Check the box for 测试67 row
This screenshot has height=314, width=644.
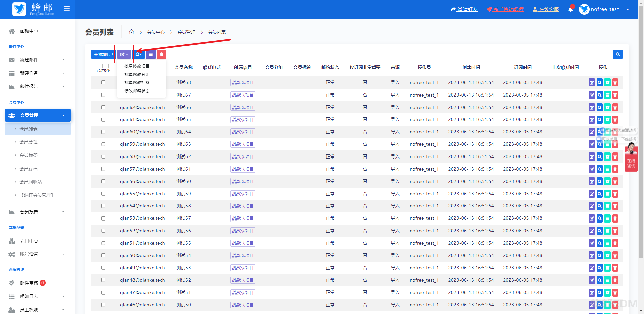tap(103, 95)
